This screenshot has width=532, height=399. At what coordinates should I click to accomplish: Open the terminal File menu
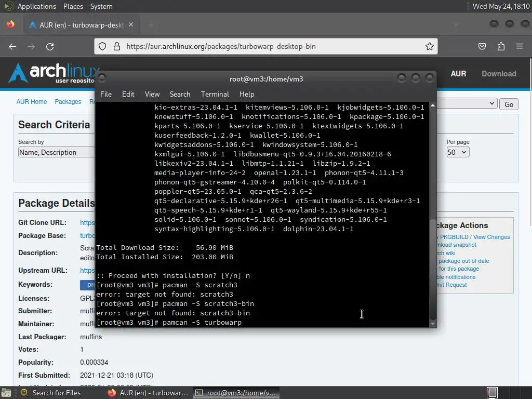click(x=106, y=95)
